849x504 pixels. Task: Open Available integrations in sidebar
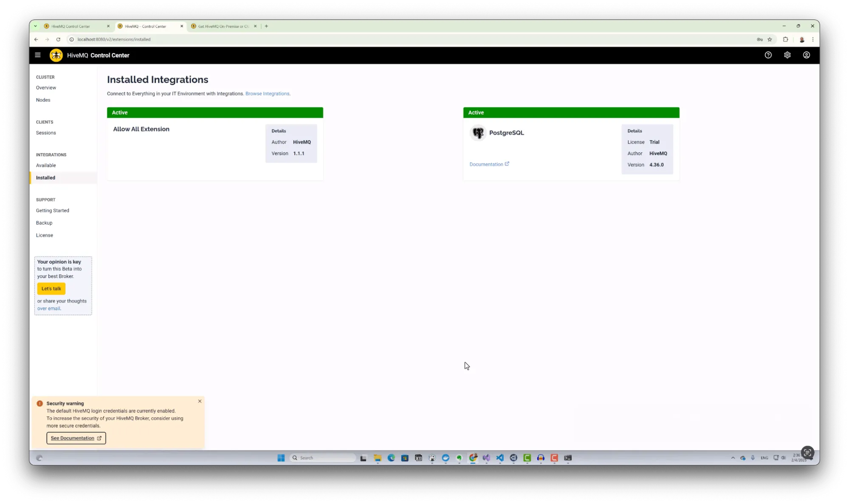[46, 166]
